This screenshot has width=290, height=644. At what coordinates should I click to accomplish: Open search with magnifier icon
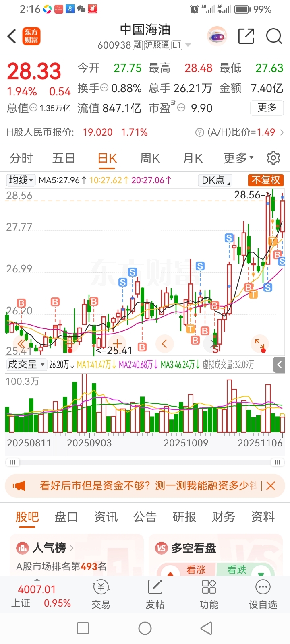pyautogui.click(x=274, y=36)
